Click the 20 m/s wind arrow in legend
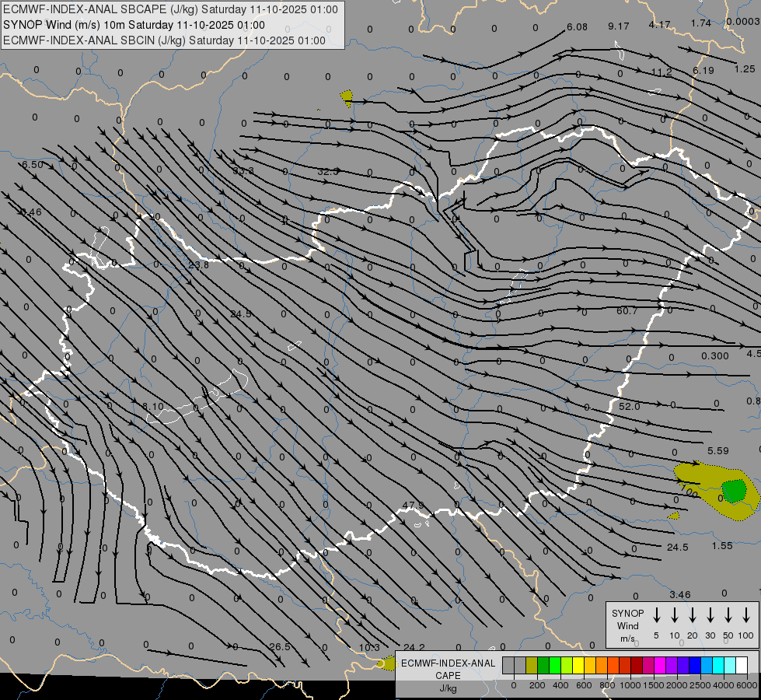Image resolution: width=761 pixels, height=700 pixels. point(693,615)
